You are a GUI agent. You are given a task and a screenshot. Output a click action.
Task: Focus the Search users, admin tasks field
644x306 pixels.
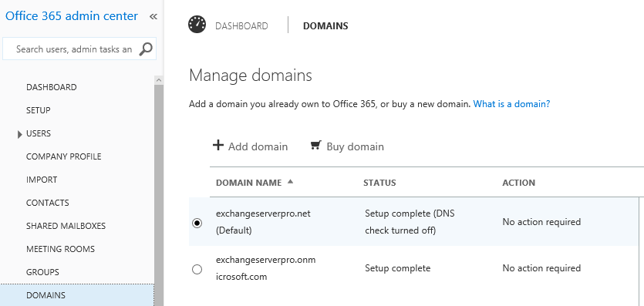tap(79, 49)
